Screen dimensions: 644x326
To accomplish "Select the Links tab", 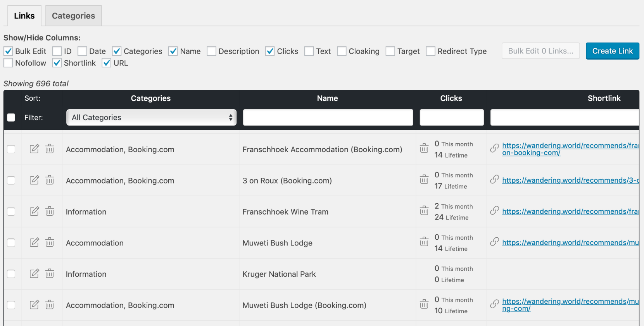I will pos(24,16).
